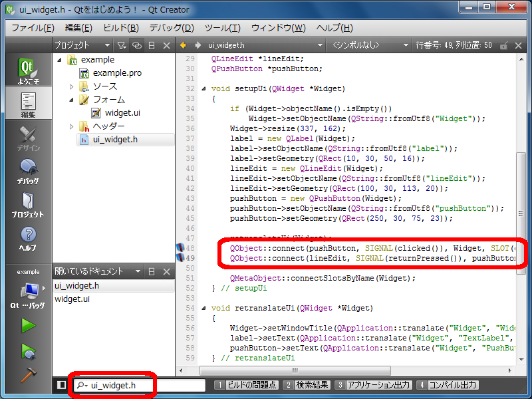The height and width of the screenshot is (399, 532).
Task: Click the filter tree funnel icon
Action: (x=121, y=45)
